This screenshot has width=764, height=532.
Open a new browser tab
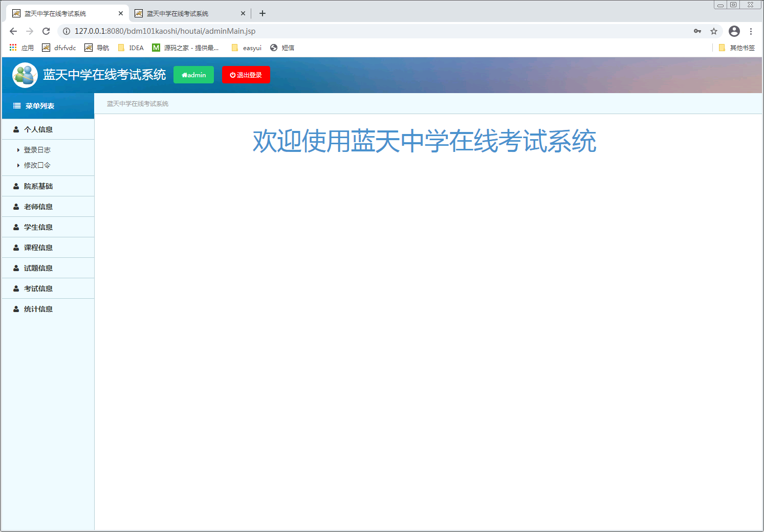tap(263, 13)
